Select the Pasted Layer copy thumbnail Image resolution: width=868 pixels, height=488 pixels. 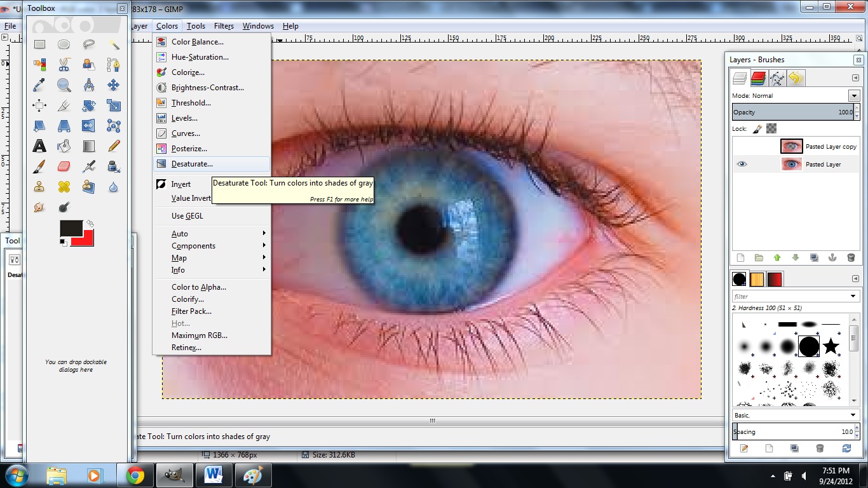click(791, 146)
